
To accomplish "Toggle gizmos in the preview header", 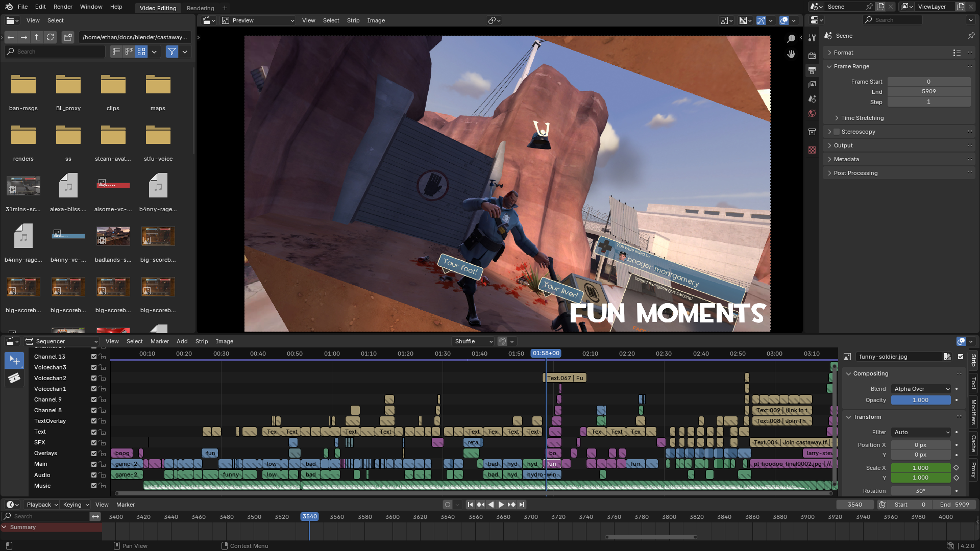I will coord(760,20).
